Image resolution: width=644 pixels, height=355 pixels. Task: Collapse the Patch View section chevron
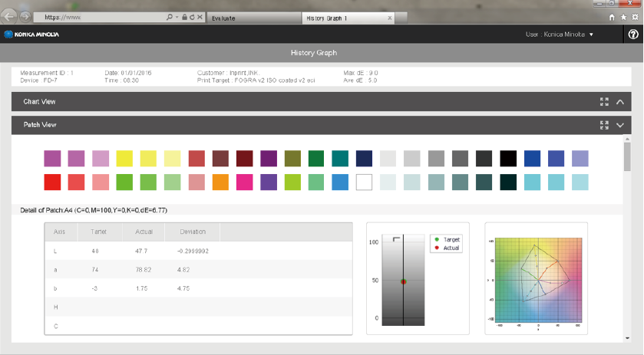pos(620,125)
